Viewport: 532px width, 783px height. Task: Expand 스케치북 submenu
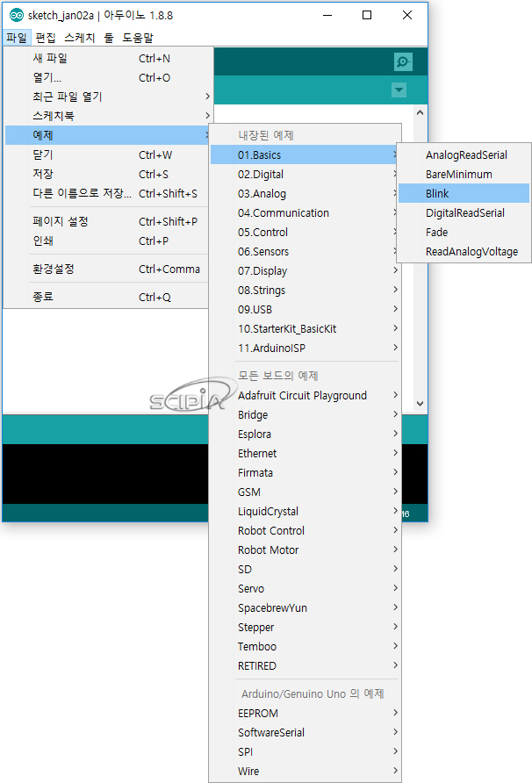pos(108,116)
